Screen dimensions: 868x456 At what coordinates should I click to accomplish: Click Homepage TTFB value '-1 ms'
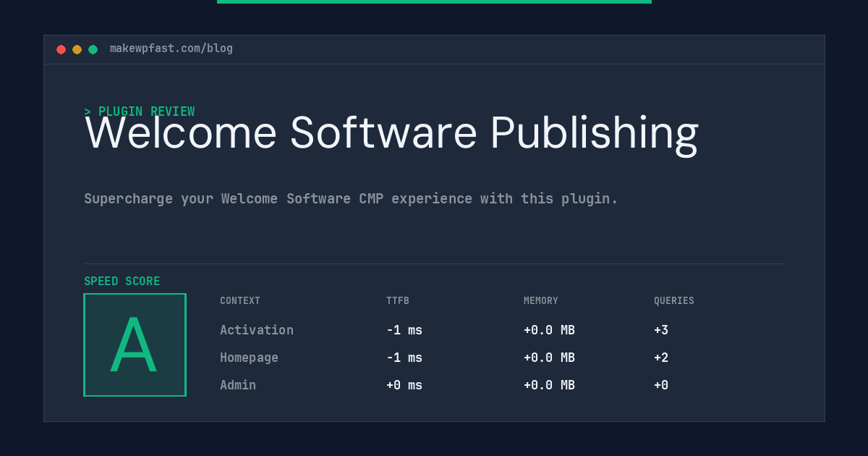[x=404, y=358]
